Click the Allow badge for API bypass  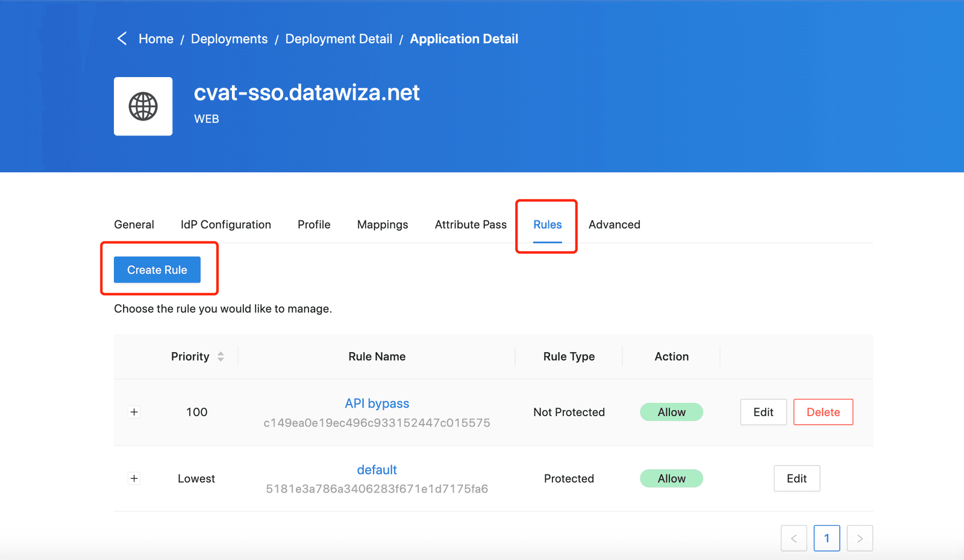(671, 412)
